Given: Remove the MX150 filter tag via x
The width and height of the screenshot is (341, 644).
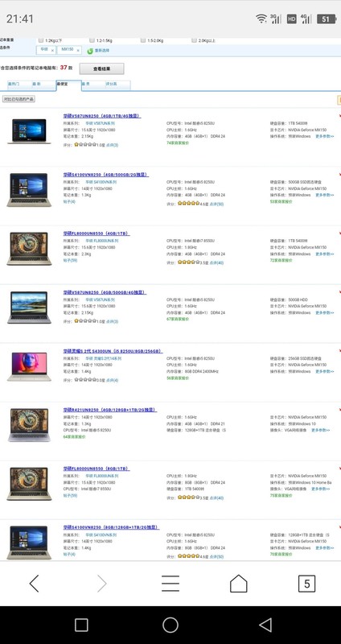Looking at the screenshot, I should (x=78, y=51).
